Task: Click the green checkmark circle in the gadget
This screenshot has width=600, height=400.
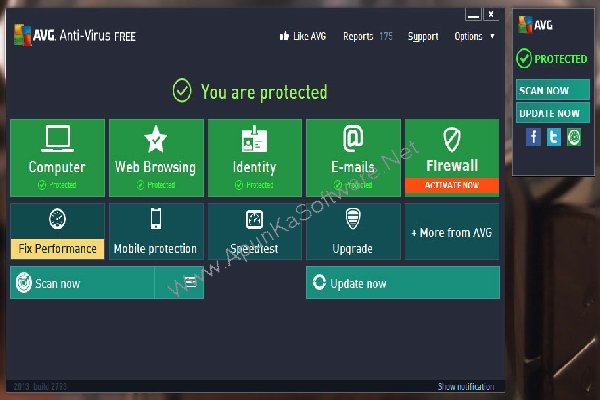Action: (x=523, y=59)
